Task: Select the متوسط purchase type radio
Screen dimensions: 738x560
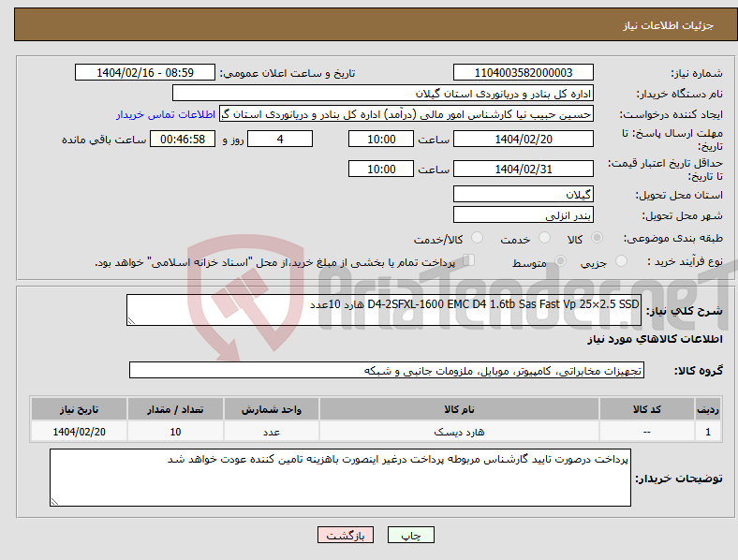Action: tap(560, 261)
